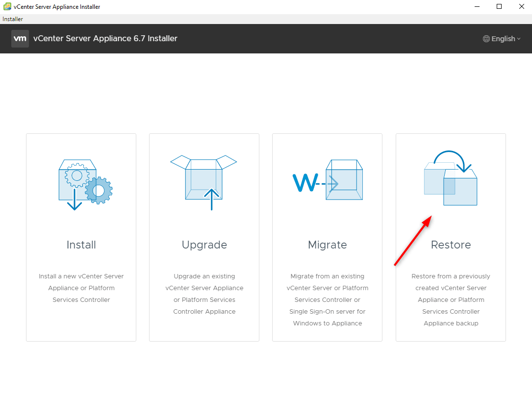Click the Install gears box icon
Viewport: 532px width, 397px height.
click(85, 185)
